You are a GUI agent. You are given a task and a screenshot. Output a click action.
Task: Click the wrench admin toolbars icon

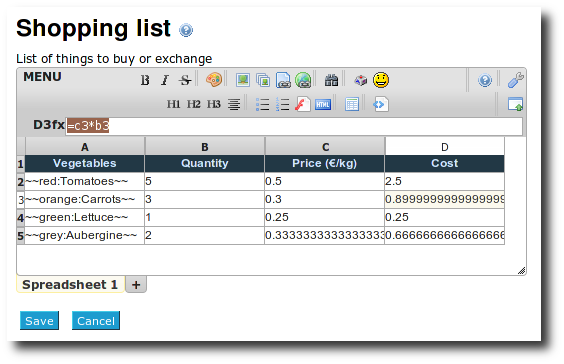515,80
